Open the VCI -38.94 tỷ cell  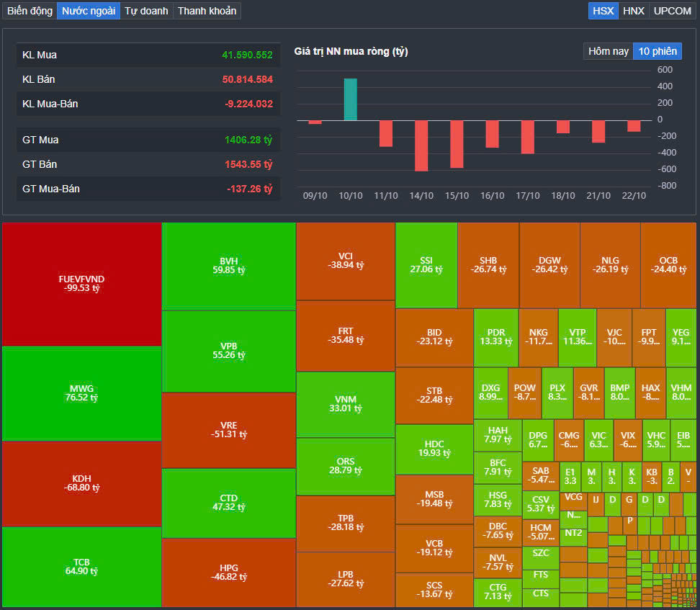[346, 261]
